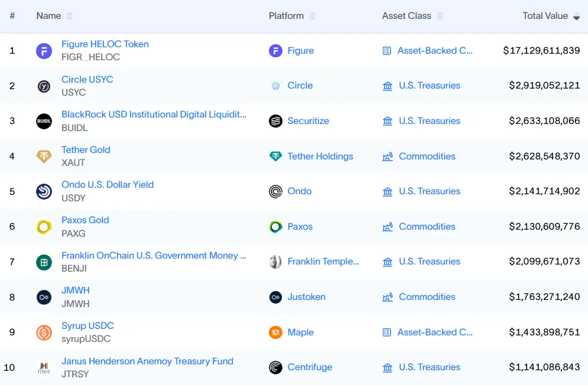588x385 pixels.
Task: Open the JMWH asset name link
Action: click(x=76, y=291)
